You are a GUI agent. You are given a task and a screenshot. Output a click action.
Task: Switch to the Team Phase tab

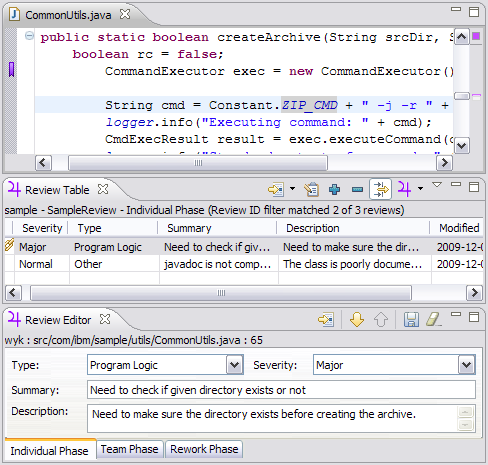(x=130, y=449)
